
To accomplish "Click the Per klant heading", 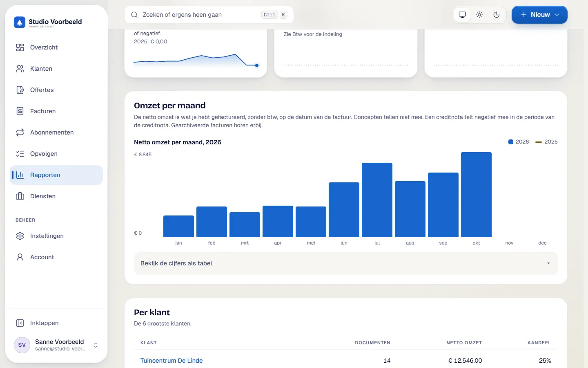I will pyautogui.click(x=152, y=312).
